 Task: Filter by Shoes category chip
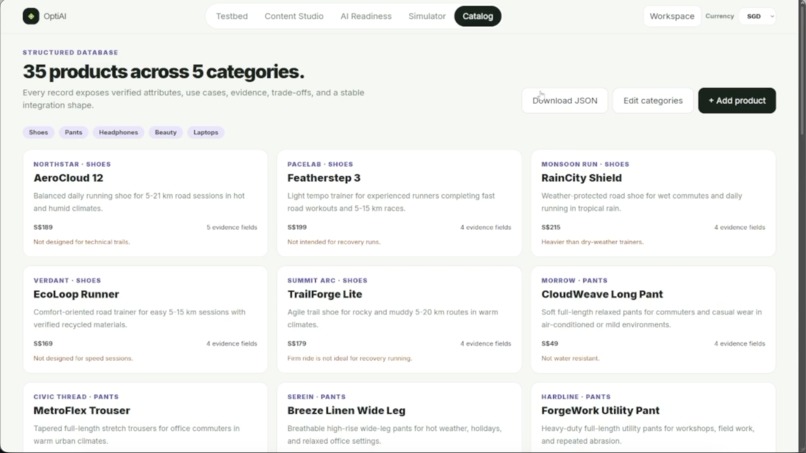pyautogui.click(x=38, y=132)
